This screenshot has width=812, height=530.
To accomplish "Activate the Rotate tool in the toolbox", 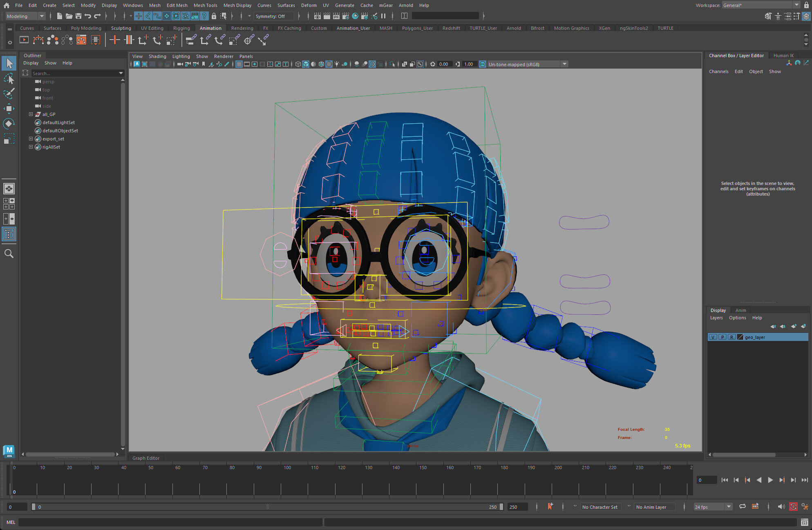I will point(9,124).
